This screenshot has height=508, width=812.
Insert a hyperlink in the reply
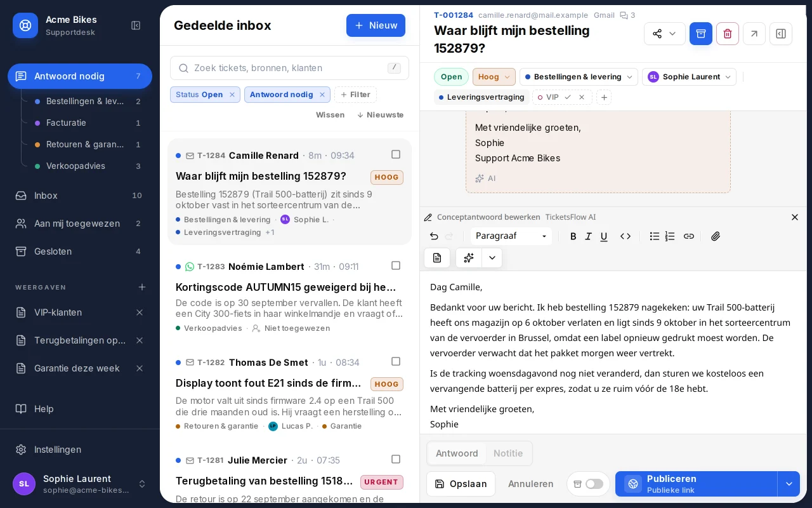(x=689, y=236)
